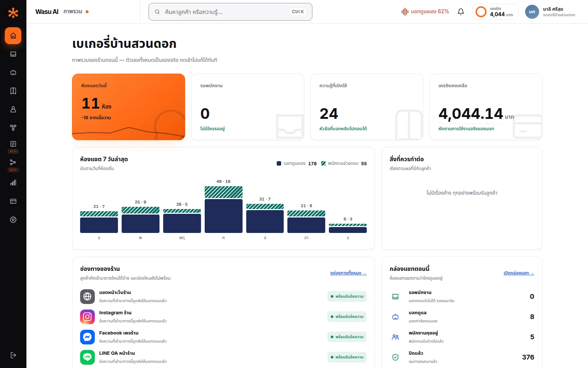Image resolution: width=588 pixels, height=368 pixels.
Task: Select the LINE OA channel icon
Action: (87, 357)
